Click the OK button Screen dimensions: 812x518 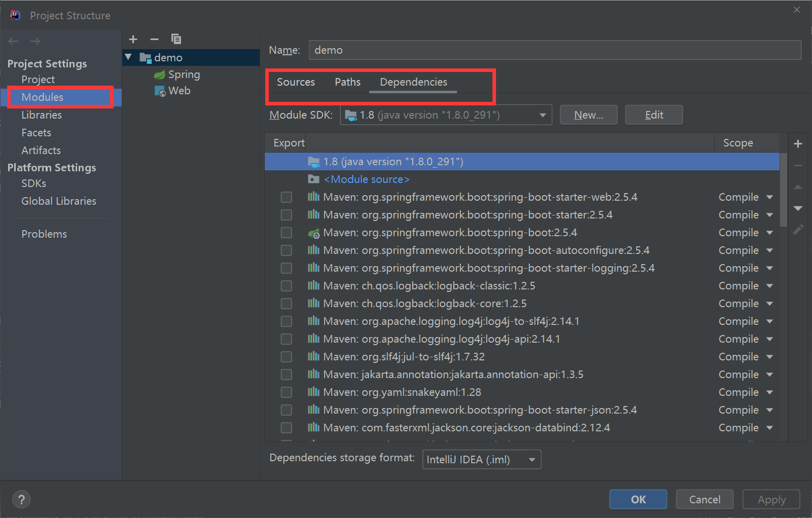638,499
